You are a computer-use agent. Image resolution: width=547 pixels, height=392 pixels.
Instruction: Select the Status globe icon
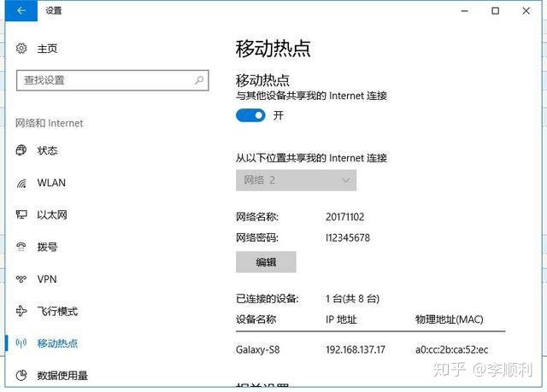(x=21, y=150)
